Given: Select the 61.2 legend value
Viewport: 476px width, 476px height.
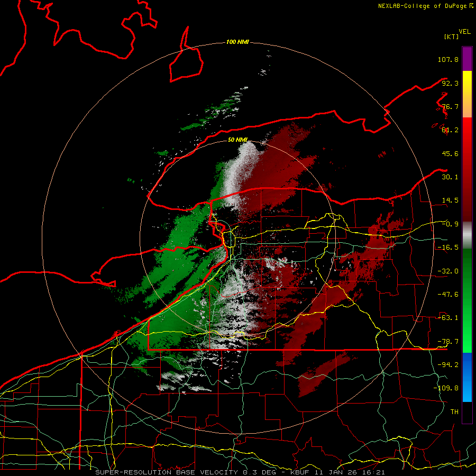Looking at the screenshot, I should point(450,130).
